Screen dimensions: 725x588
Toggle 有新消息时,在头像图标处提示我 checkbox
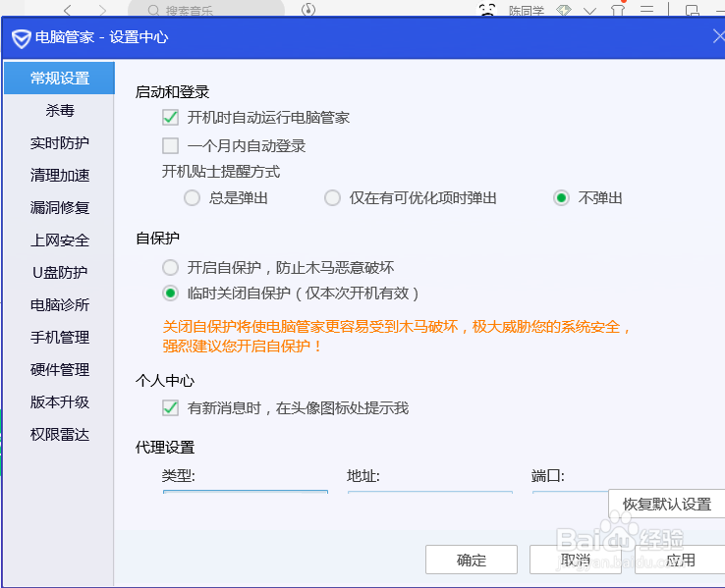click(x=170, y=407)
